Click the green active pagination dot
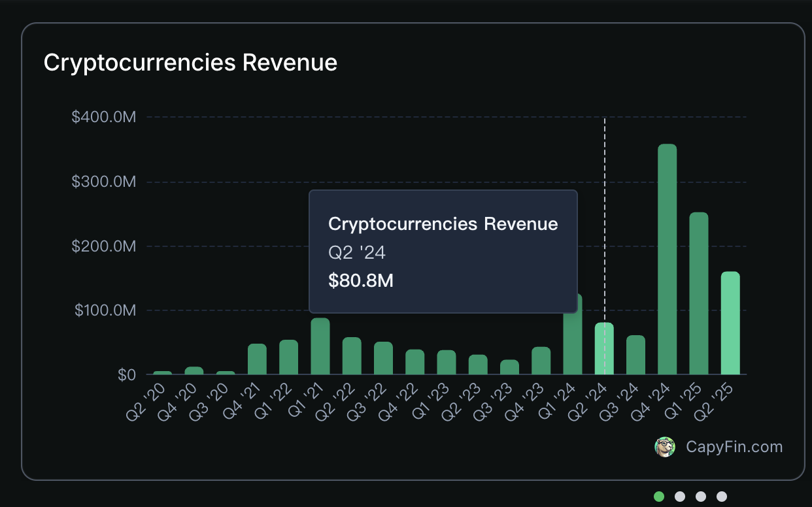 click(659, 497)
